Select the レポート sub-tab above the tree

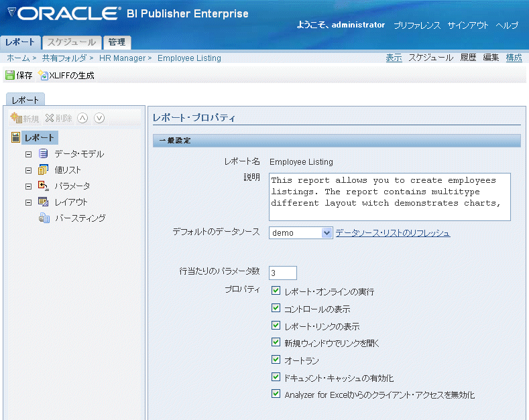click(x=25, y=100)
